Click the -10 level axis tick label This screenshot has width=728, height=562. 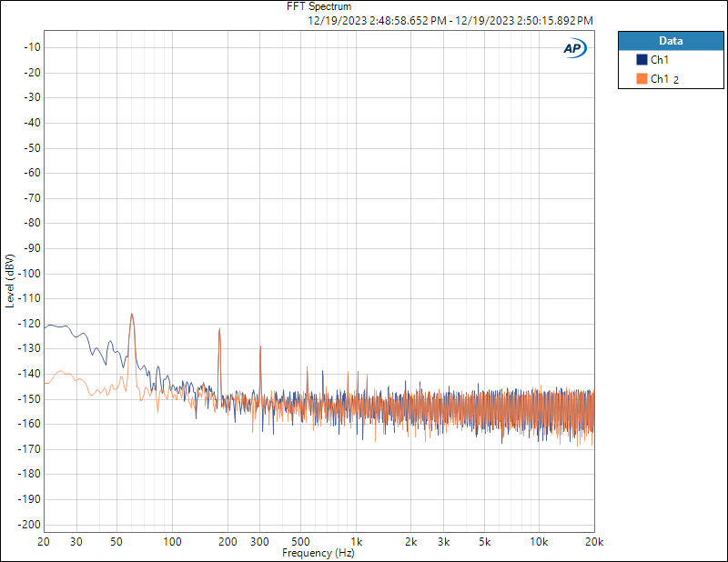pos(32,47)
